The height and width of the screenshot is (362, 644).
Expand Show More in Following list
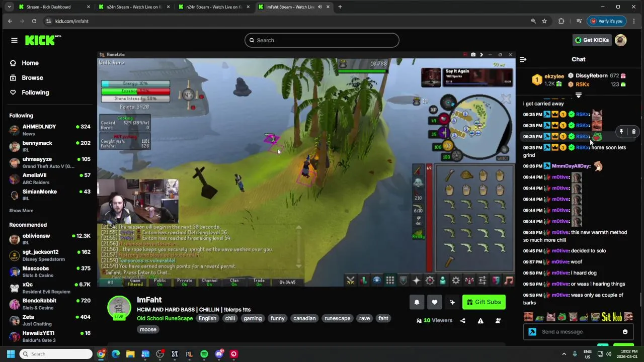pos(21,211)
